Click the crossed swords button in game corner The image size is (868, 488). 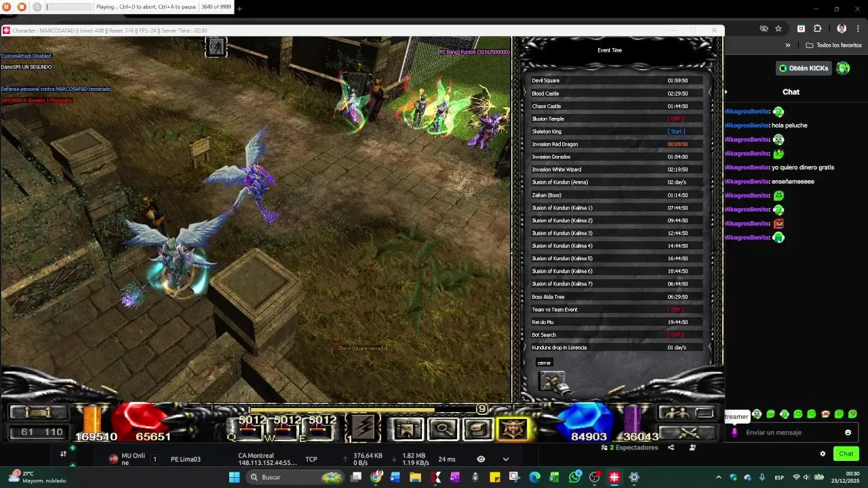(x=688, y=432)
